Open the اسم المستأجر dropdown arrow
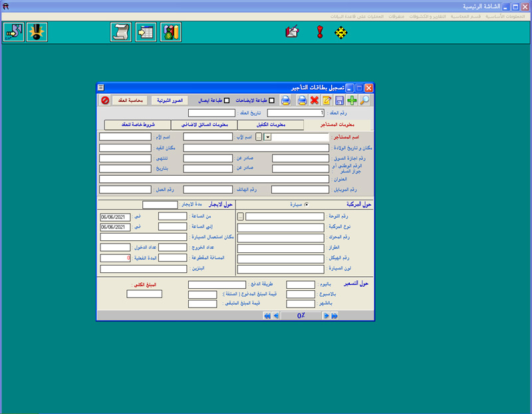The image size is (532, 414). [267, 137]
